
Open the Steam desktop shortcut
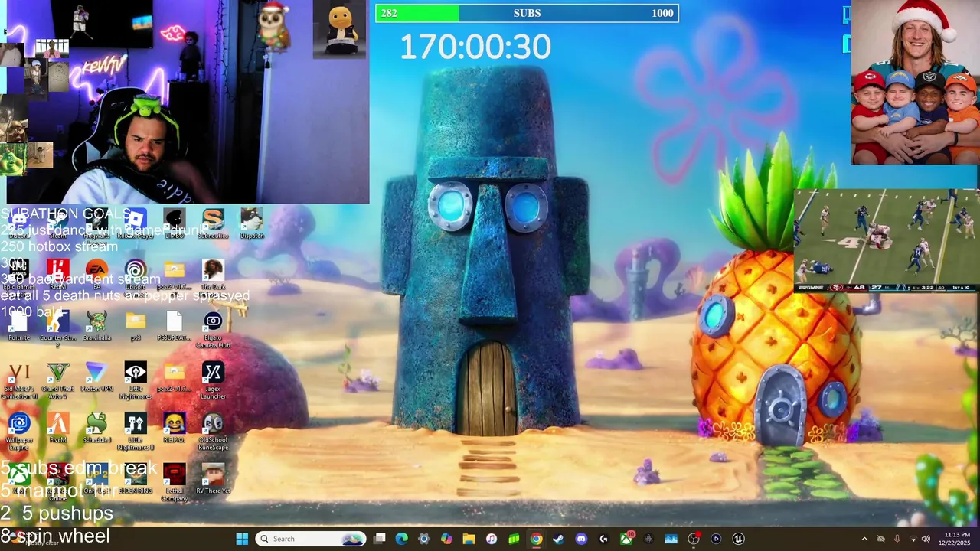[58, 224]
